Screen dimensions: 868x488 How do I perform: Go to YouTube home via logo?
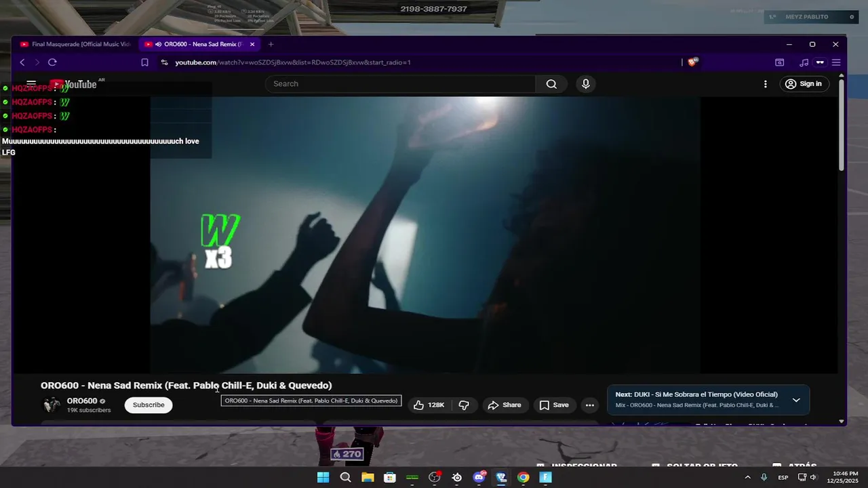(x=73, y=85)
